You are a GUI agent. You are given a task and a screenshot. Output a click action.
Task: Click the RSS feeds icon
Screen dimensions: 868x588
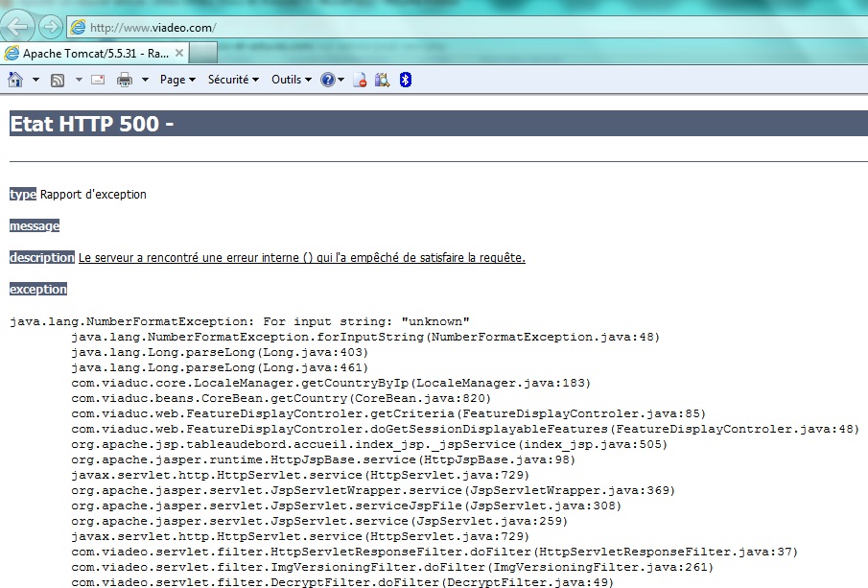point(57,81)
